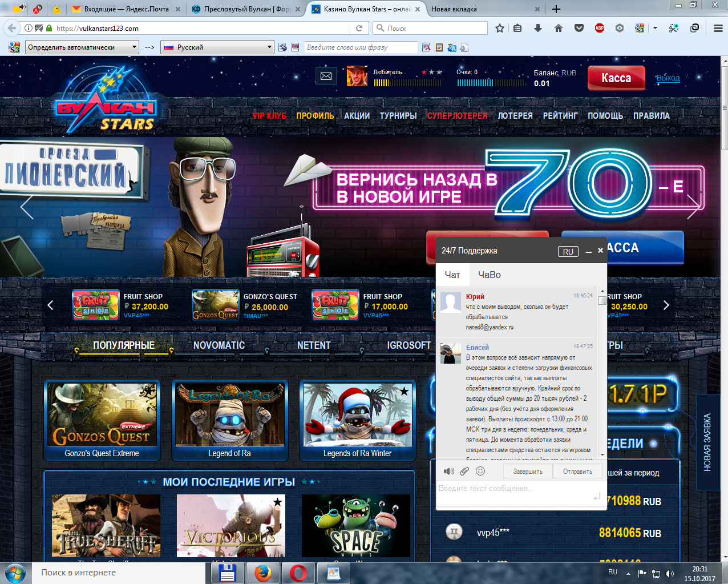The height and width of the screenshot is (584, 728).
Task: Switch to the Яндекс.Почта browser tab
Action: pyautogui.click(x=126, y=9)
